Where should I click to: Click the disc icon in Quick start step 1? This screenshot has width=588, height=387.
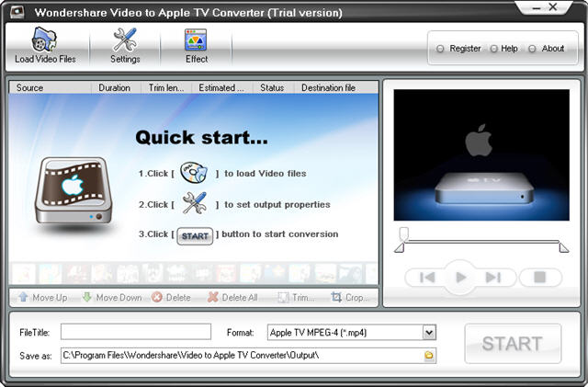(194, 172)
